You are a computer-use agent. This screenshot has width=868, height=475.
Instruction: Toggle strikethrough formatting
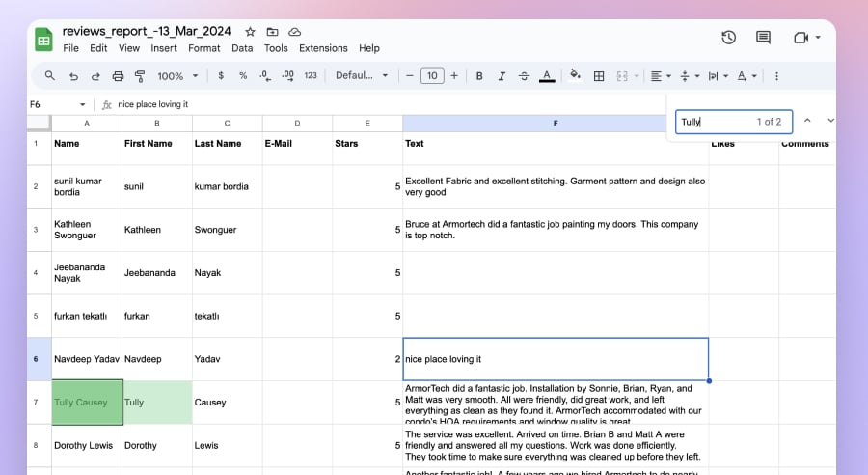524,76
